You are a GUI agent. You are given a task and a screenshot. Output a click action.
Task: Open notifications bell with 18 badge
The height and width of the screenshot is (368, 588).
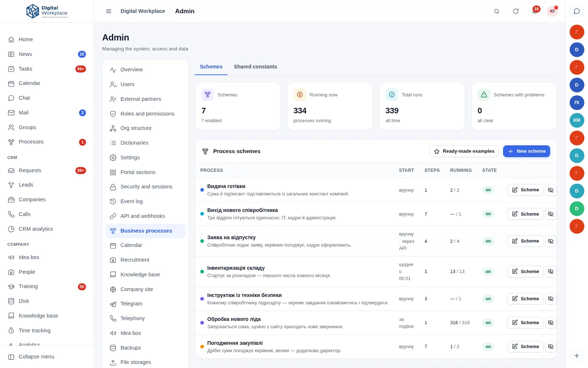[535, 11]
